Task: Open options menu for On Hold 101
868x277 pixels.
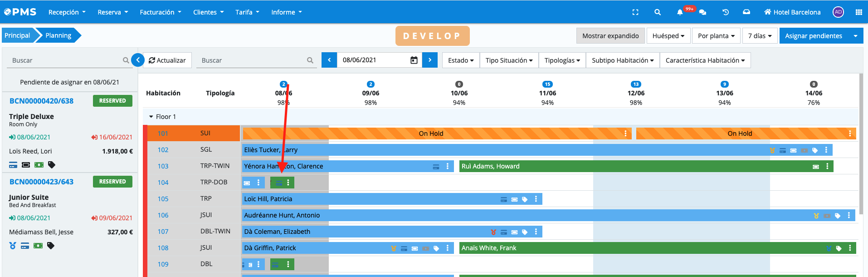Action: point(625,134)
